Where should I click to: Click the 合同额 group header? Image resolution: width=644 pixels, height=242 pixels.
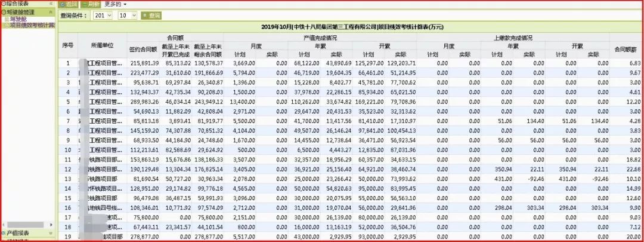[x=175, y=38]
